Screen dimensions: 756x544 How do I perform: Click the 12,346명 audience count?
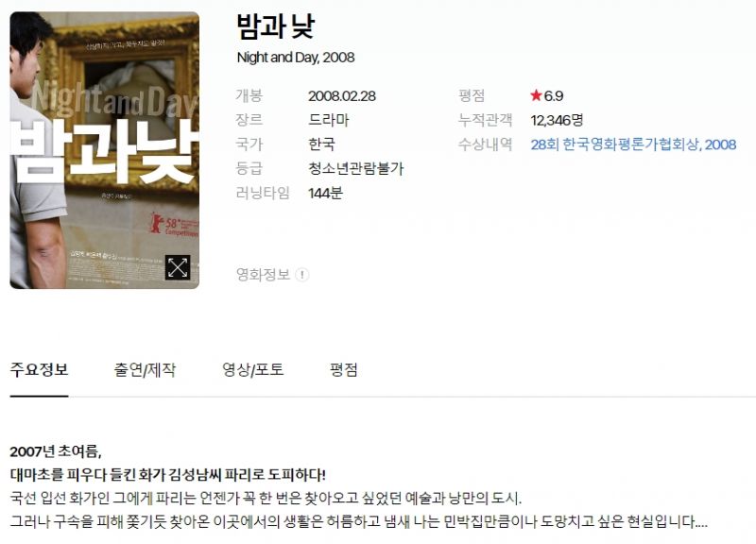(x=557, y=120)
